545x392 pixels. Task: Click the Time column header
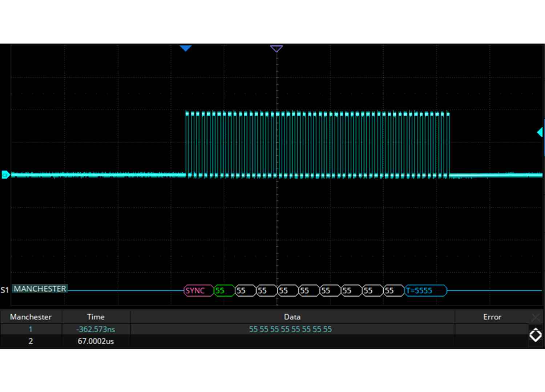point(96,317)
